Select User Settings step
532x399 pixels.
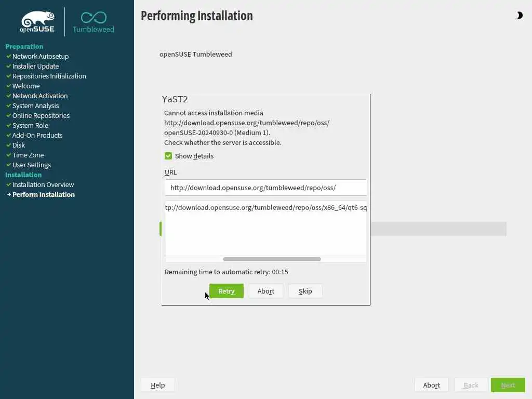pos(32,165)
